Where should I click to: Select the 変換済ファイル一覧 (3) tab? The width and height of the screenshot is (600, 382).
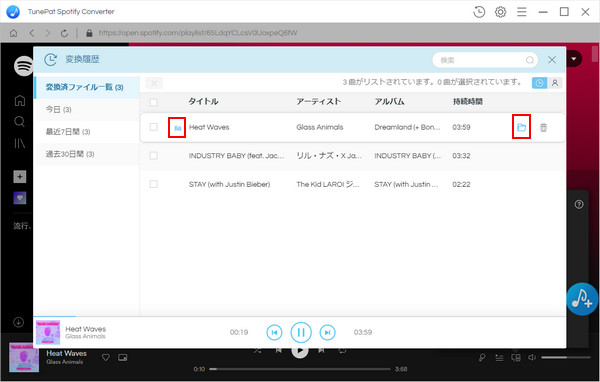(86, 87)
